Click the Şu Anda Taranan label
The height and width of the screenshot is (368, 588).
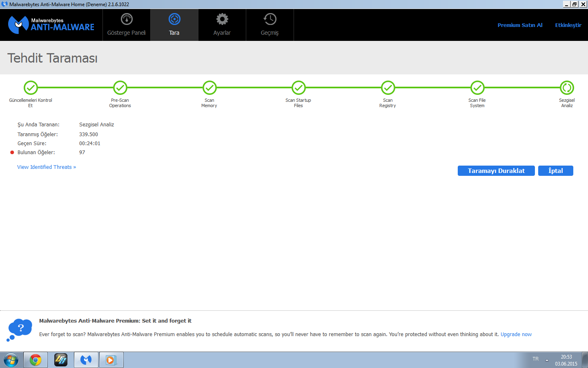point(38,124)
